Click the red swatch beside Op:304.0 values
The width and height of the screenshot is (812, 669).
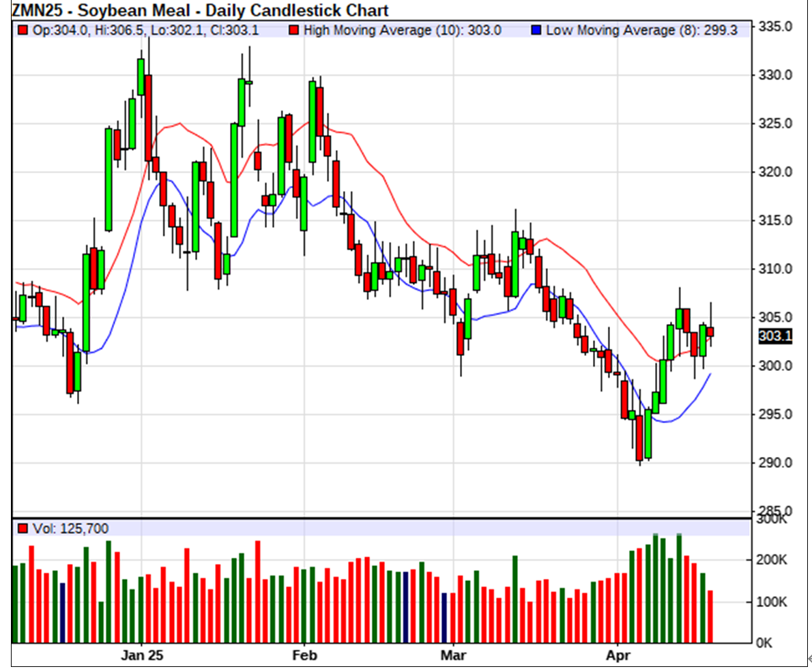click(23, 31)
